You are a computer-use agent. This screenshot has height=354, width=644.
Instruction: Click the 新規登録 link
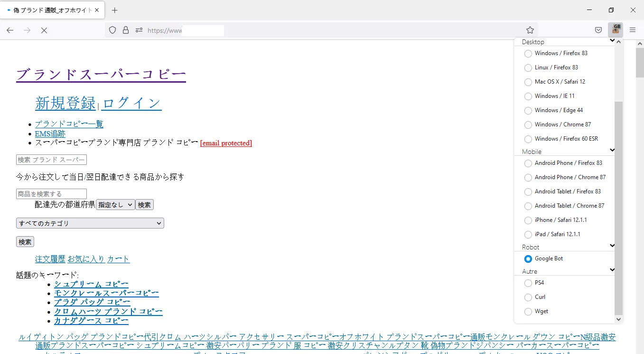pyautogui.click(x=65, y=103)
